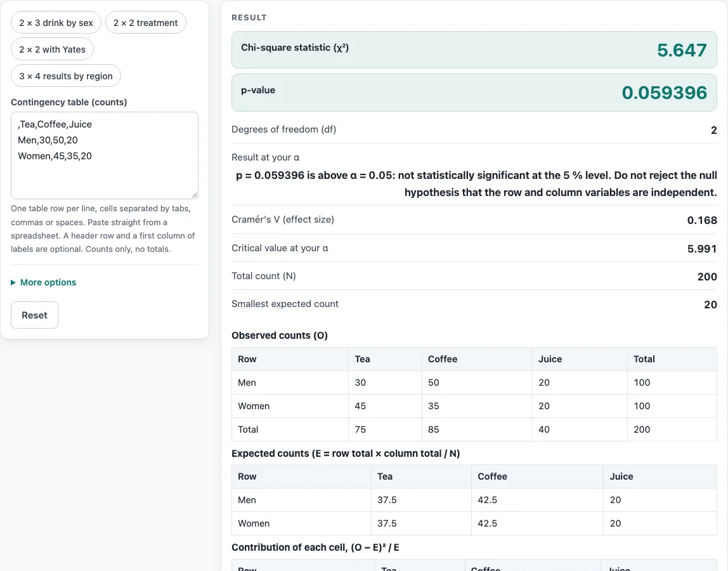Click expected count 37.5 for Men Tea
This screenshot has width=728, height=571.
pos(387,500)
